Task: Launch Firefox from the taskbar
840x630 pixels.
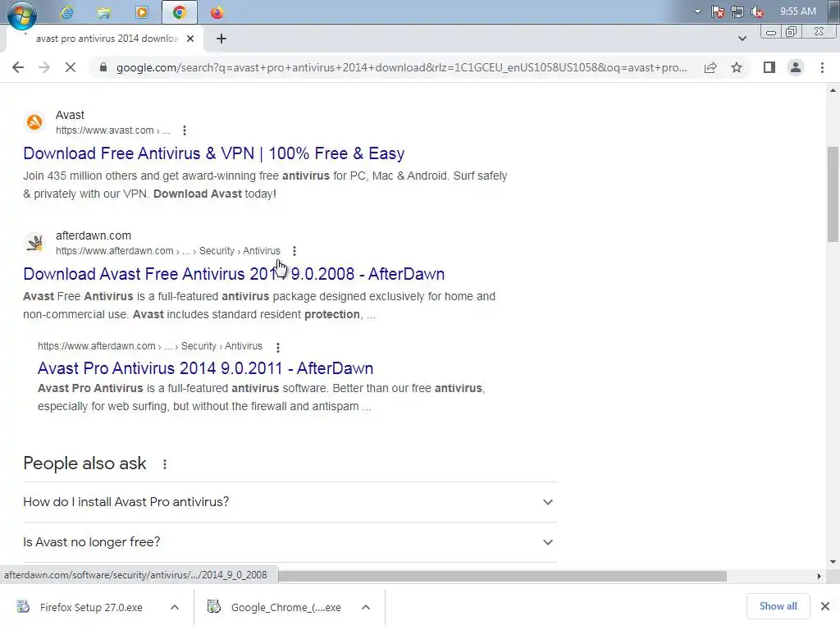Action: [x=217, y=12]
